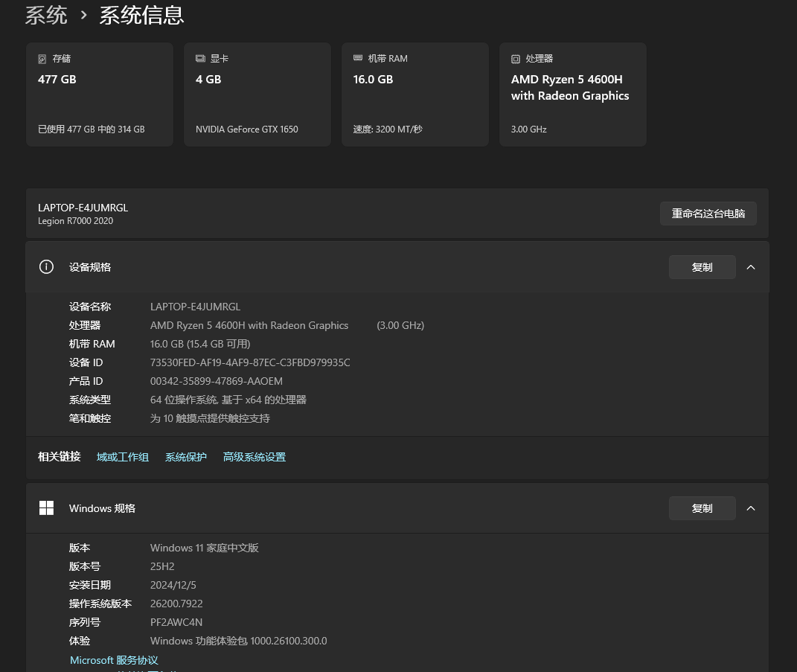The image size is (797, 672).
Task: Copy Windows specs using Windows 规格 复制 button
Action: [702, 508]
